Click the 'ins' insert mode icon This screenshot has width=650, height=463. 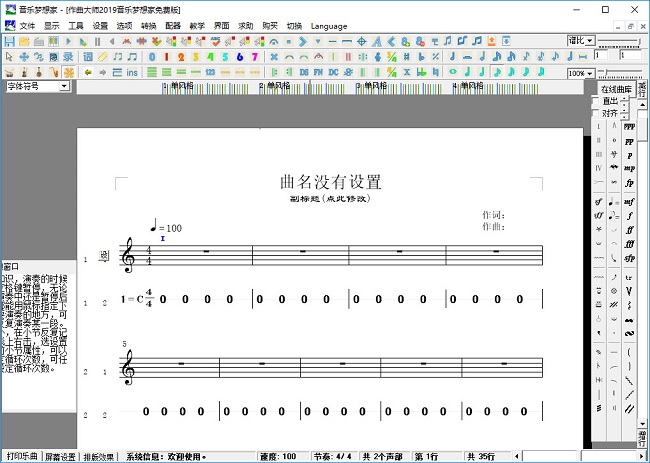point(132,73)
